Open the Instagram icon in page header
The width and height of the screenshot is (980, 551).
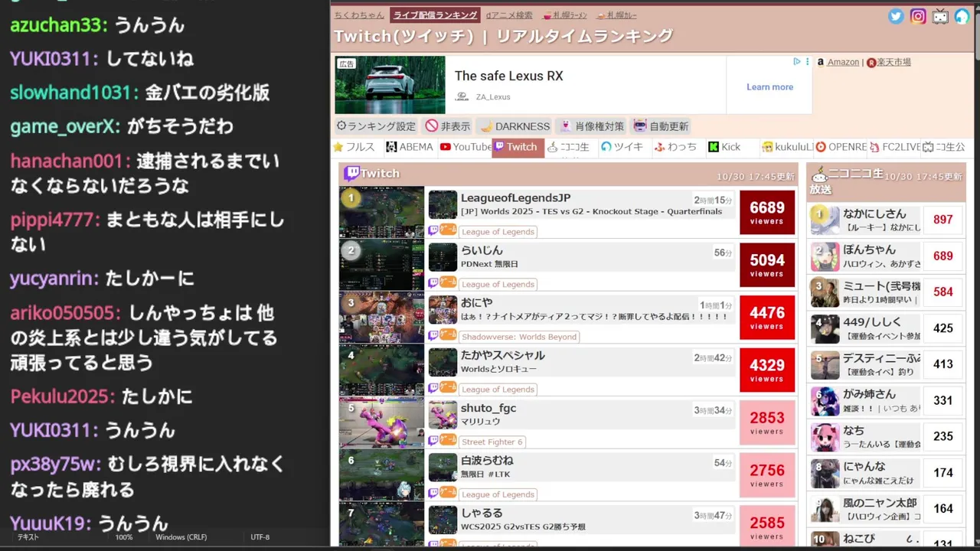tap(918, 16)
